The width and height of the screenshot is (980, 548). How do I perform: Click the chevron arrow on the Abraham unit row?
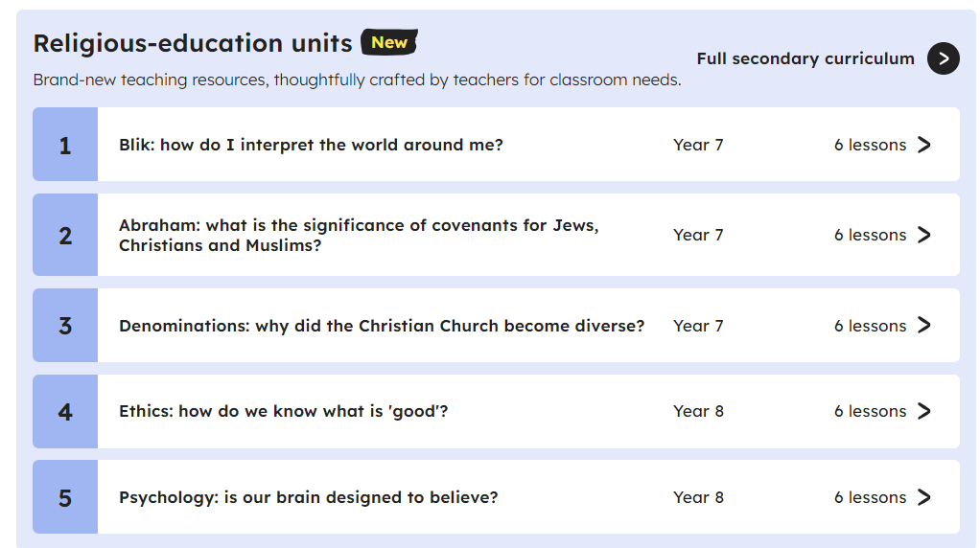(x=923, y=235)
